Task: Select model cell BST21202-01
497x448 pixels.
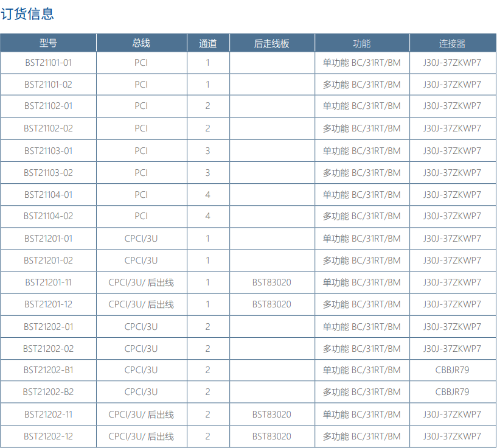Action: 48,327
